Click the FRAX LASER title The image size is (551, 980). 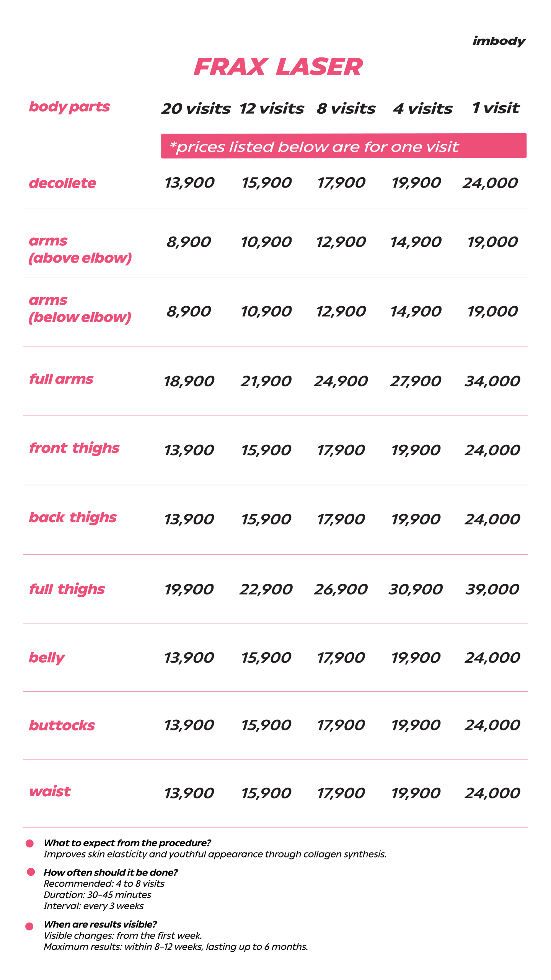[x=278, y=67]
